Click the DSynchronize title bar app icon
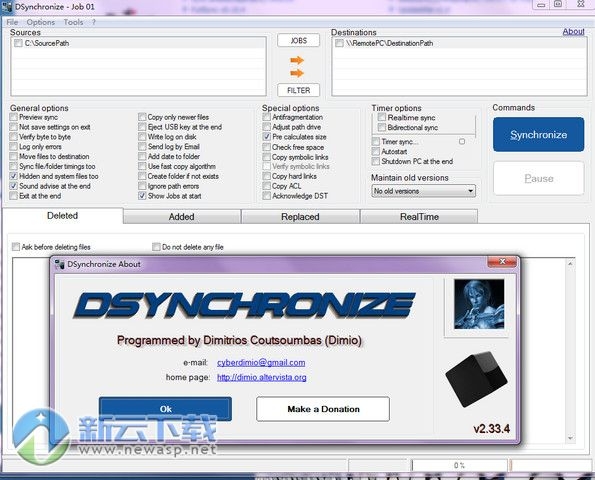This screenshot has width=595, height=480. pos(7,7)
